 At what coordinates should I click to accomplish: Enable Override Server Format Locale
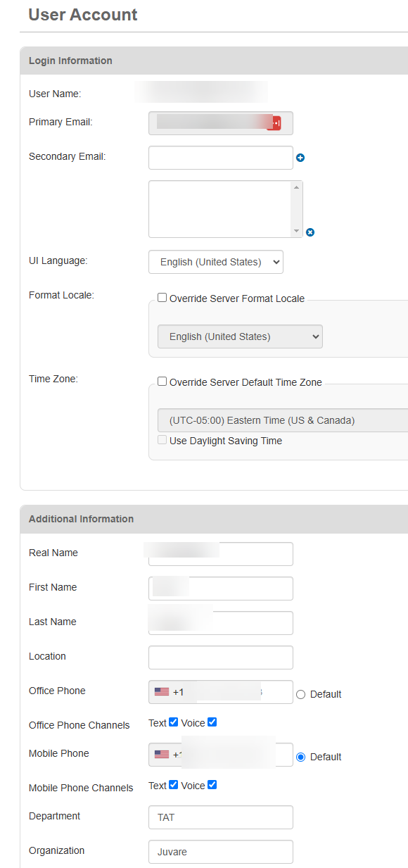161,297
